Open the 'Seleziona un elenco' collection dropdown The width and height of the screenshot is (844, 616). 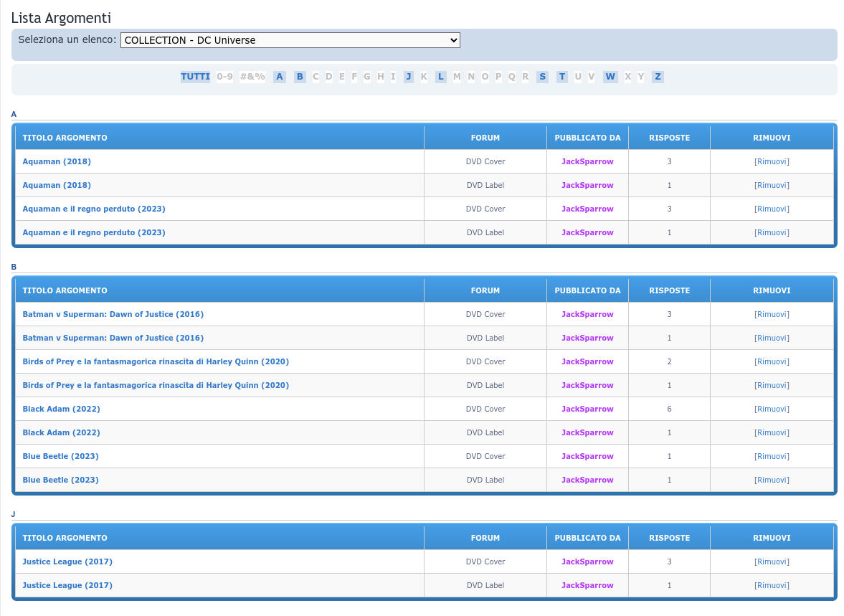(290, 40)
